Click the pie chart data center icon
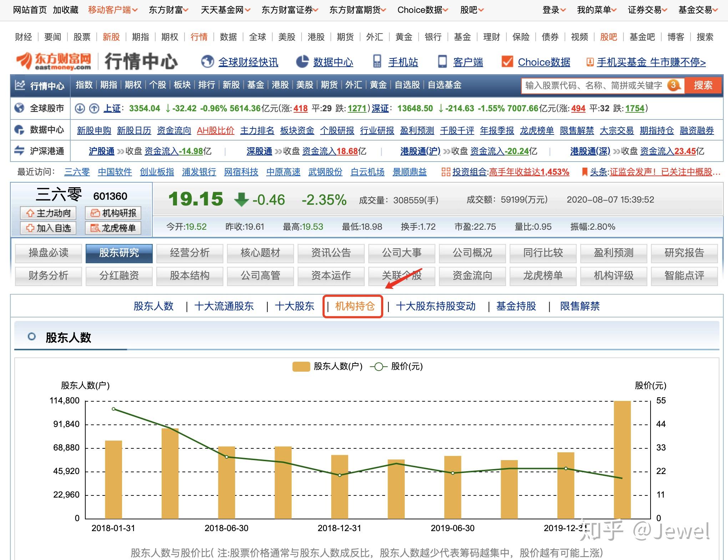Viewport: 728px width, 560px height. pyautogui.click(x=302, y=62)
